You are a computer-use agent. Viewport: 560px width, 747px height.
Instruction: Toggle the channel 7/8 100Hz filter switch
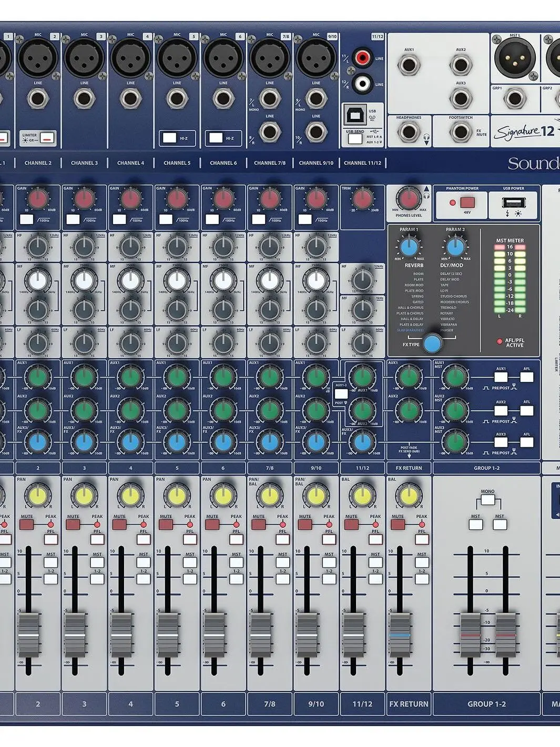pyautogui.click(x=258, y=219)
